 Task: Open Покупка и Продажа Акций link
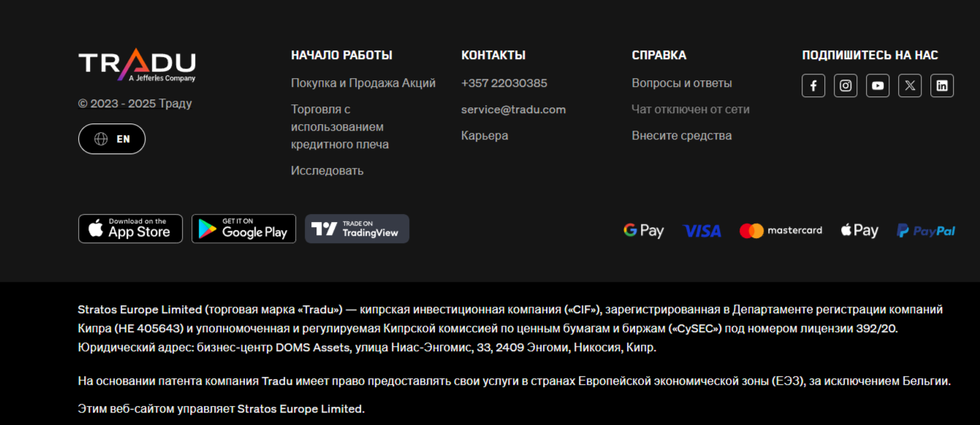363,83
